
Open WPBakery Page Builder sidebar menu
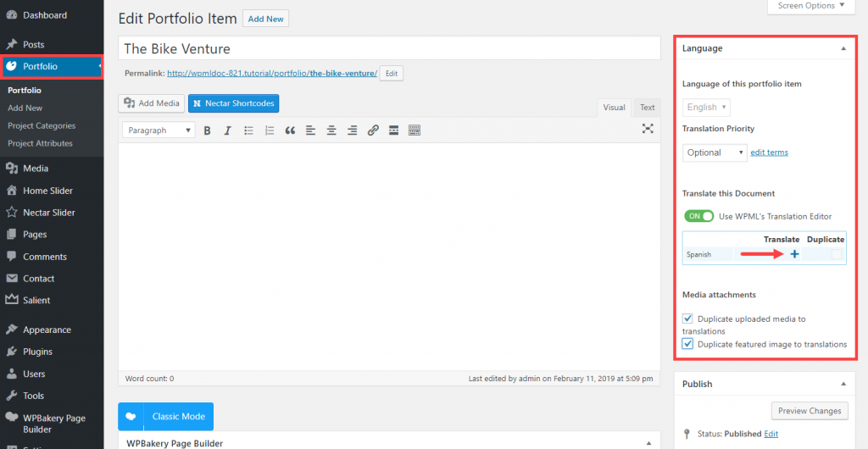(x=52, y=424)
